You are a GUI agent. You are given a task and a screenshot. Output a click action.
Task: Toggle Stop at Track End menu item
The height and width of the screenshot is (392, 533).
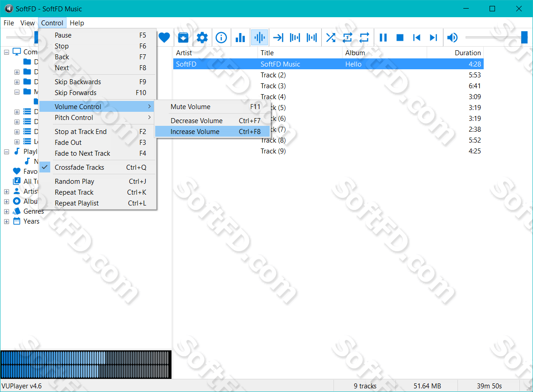[x=97, y=132]
